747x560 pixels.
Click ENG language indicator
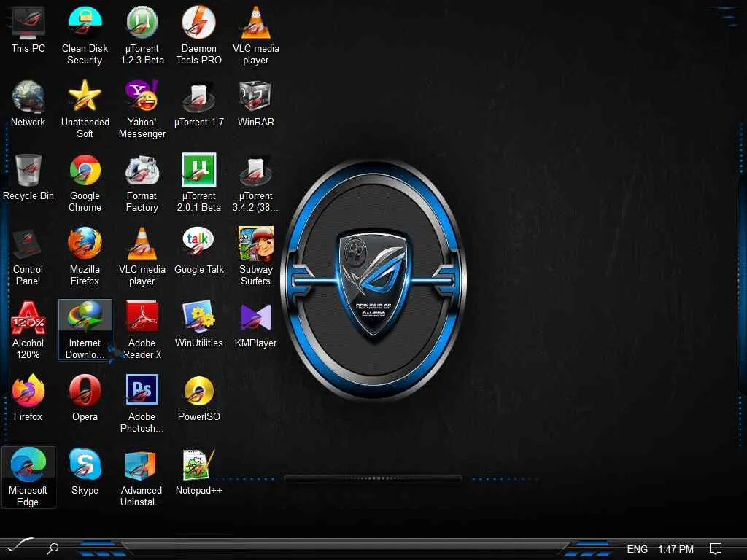pyautogui.click(x=637, y=549)
